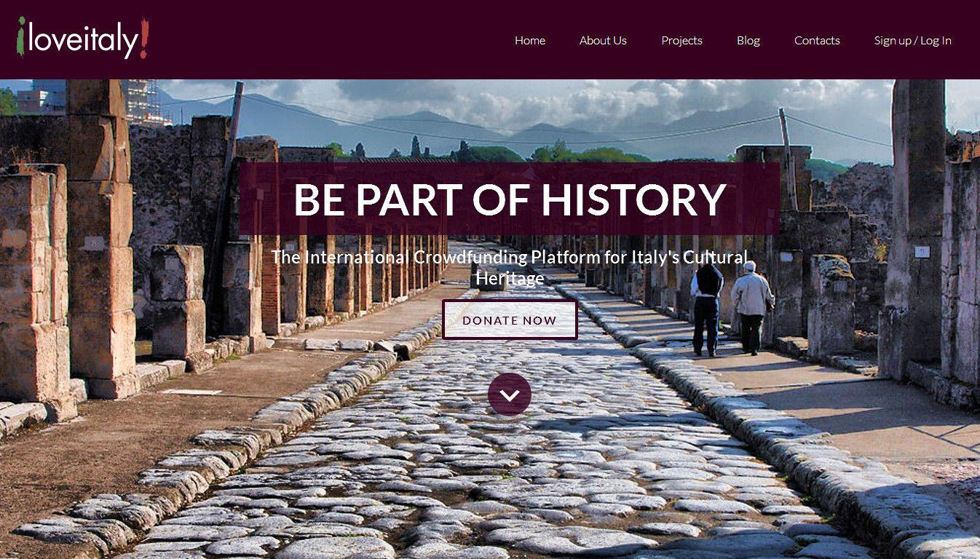
Task: Open the Projects section
Action: click(x=681, y=41)
